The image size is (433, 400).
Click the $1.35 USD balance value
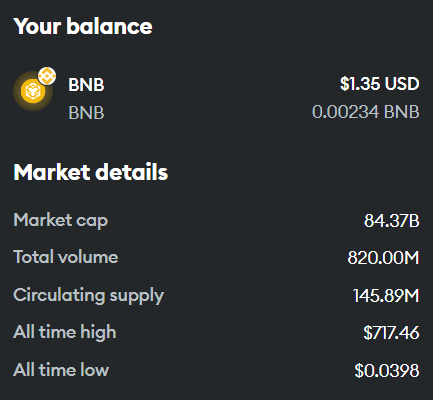(379, 84)
